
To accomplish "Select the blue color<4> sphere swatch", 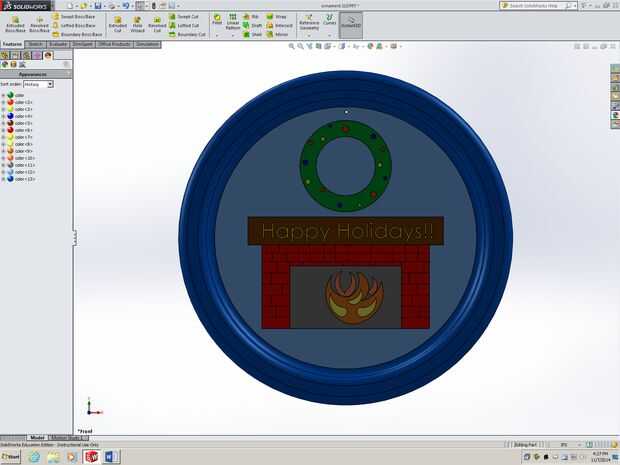I will tap(11, 116).
